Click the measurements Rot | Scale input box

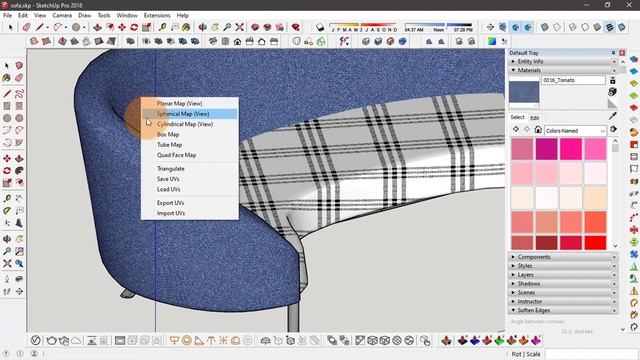tap(591, 354)
